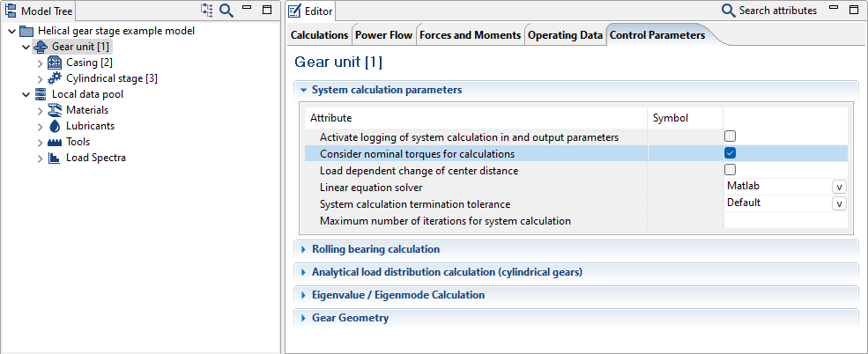Uncheck Consider nominal torques for calculations
Viewport: 868px width, 354px height.
(x=731, y=153)
